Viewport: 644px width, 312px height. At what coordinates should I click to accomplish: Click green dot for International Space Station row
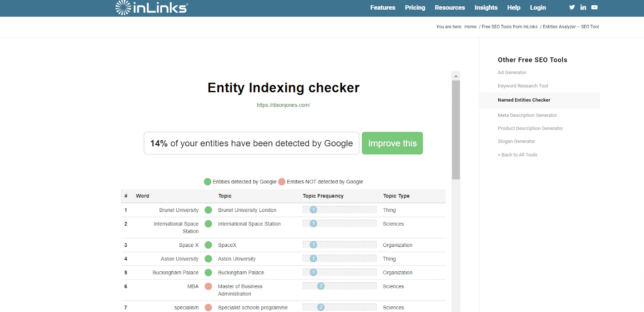(208, 224)
